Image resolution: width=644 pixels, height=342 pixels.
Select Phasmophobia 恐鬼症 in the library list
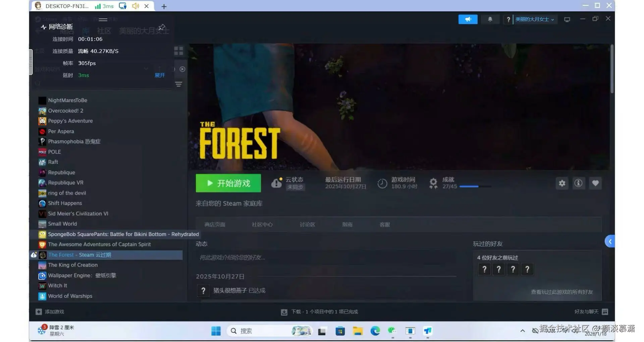pos(74,141)
